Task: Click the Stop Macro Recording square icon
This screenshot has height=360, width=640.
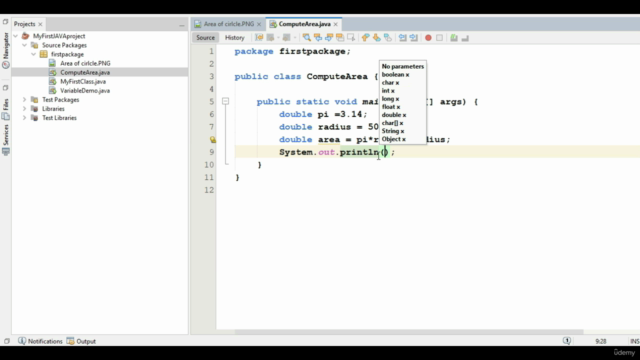Action: click(439, 38)
